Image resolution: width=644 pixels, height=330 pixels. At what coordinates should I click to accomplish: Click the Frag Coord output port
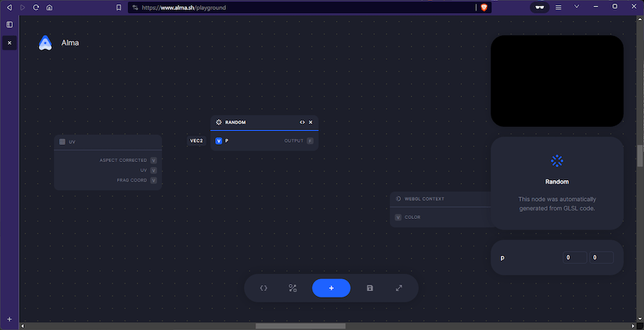click(x=153, y=180)
